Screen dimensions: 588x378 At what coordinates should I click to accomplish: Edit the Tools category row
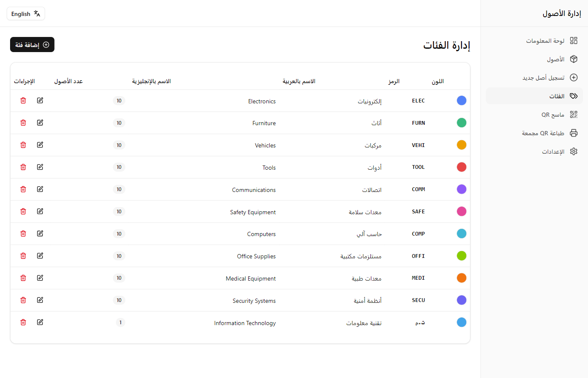click(40, 167)
